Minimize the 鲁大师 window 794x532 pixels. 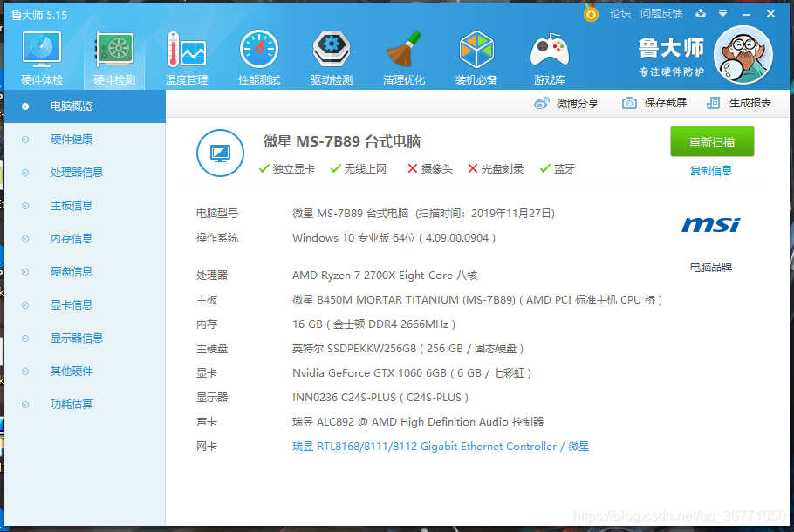pos(746,14)
